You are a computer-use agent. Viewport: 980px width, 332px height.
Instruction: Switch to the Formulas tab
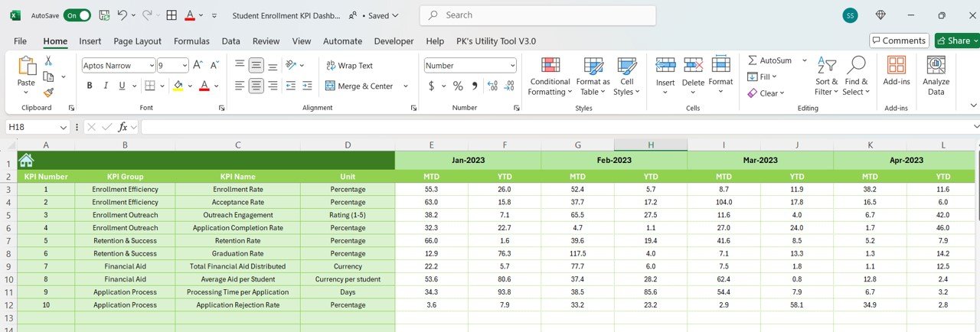(191, 41)
